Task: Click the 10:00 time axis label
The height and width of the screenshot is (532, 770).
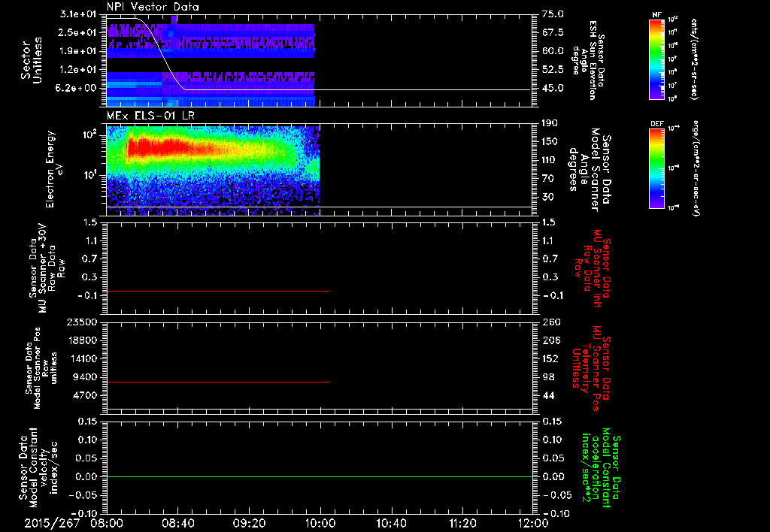Action: pos(320,523)
